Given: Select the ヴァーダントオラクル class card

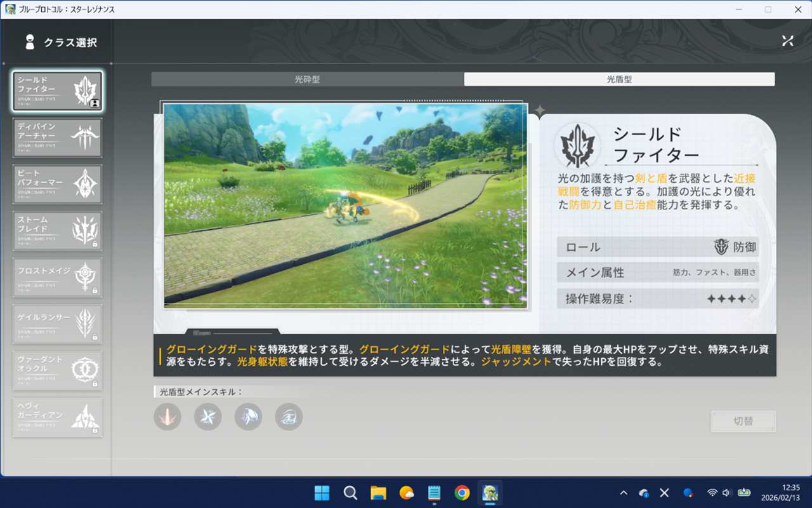Looking at the screenshot, I should click(57, 370).
